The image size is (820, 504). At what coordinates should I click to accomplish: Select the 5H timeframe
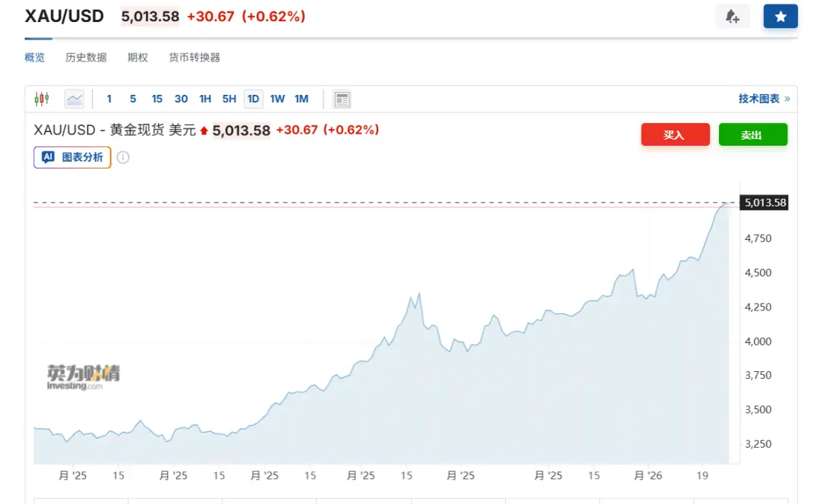point(229,99)
